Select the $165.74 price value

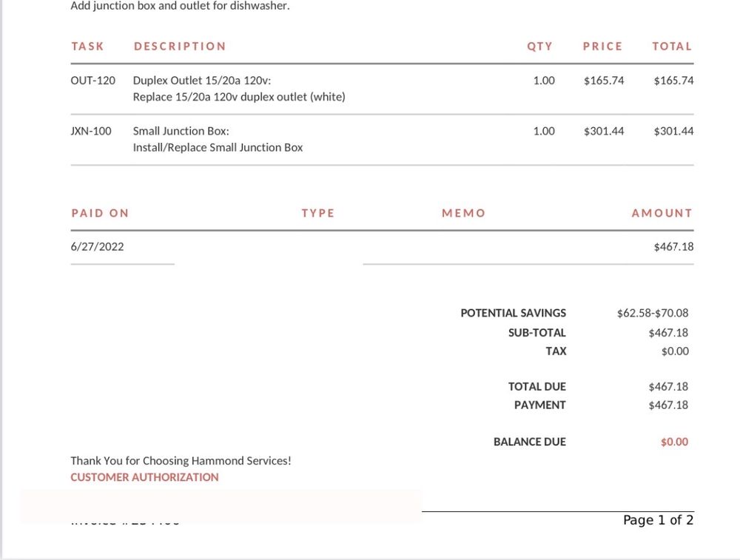point(603,81)
